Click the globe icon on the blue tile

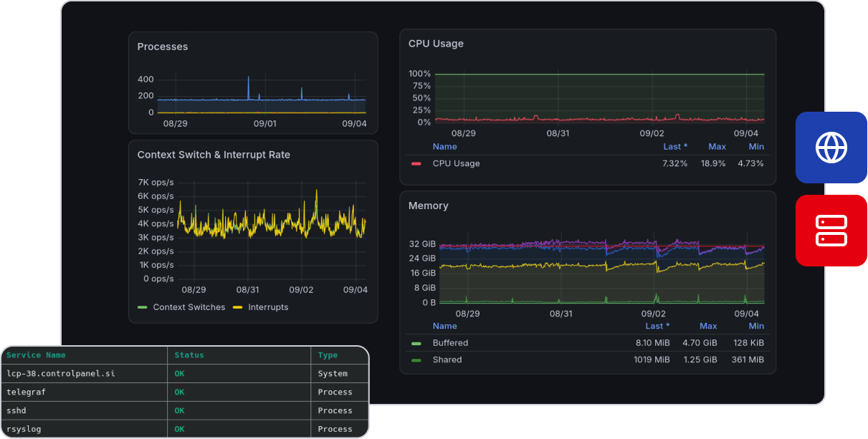(x=831, y=148)
